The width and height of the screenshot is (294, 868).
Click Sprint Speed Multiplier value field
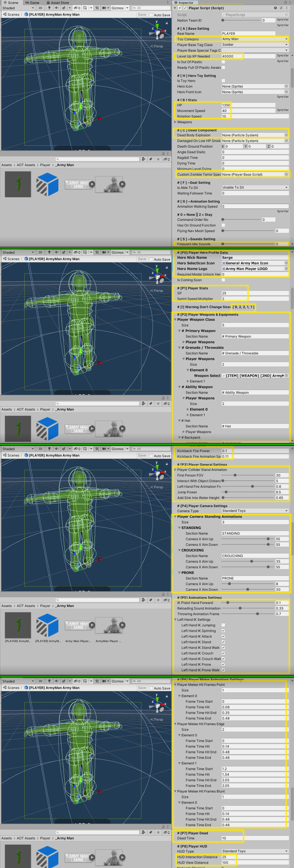coord(255,299)
